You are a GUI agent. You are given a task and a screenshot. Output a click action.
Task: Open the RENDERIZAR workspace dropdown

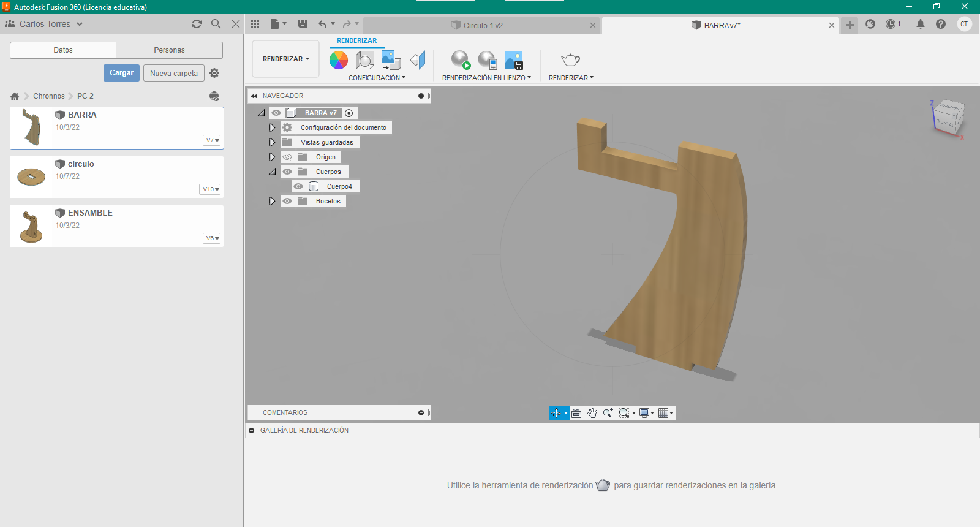286,59
